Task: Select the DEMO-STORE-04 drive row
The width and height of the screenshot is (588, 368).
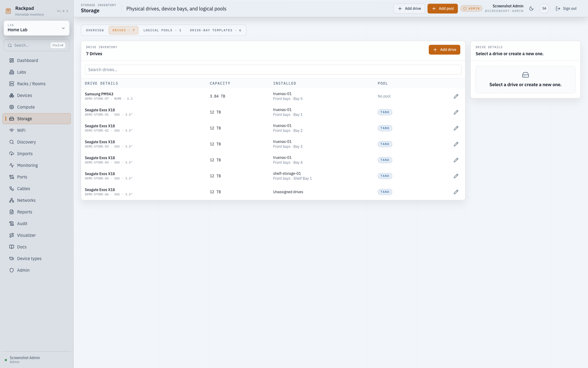Action: pos(273,160)
